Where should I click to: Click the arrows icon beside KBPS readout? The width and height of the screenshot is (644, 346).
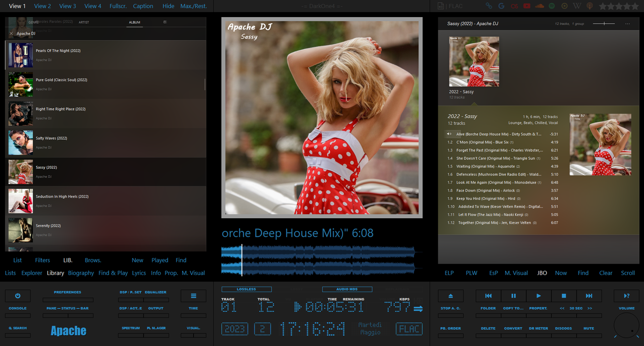pyautogui.click(x=418, y=309)
